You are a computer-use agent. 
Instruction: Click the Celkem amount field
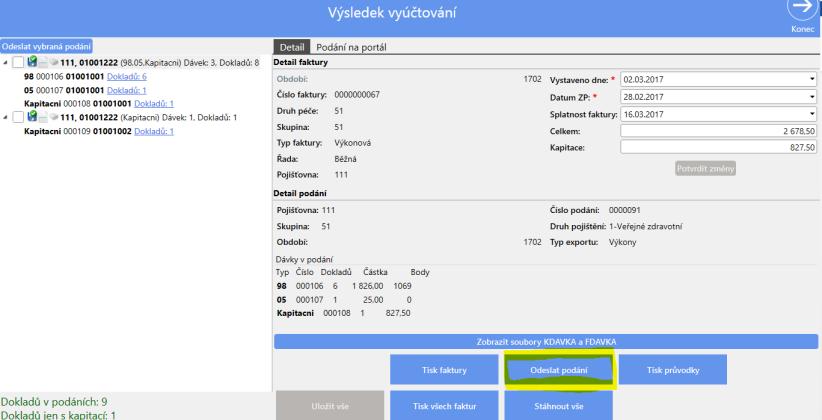click(718, 131)
